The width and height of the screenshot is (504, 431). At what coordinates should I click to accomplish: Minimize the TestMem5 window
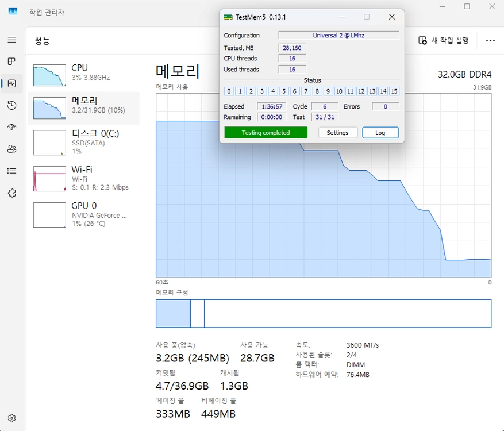coord(342,17)
